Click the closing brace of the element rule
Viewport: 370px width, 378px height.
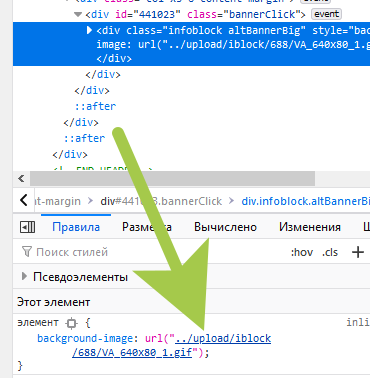[x=20, y=366]
